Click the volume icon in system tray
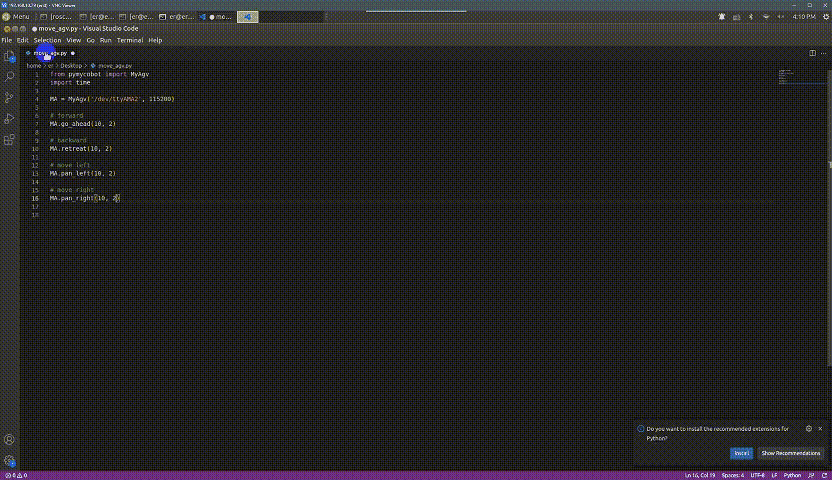This screenshot has height=480, width=832. [x=781, y=17]
